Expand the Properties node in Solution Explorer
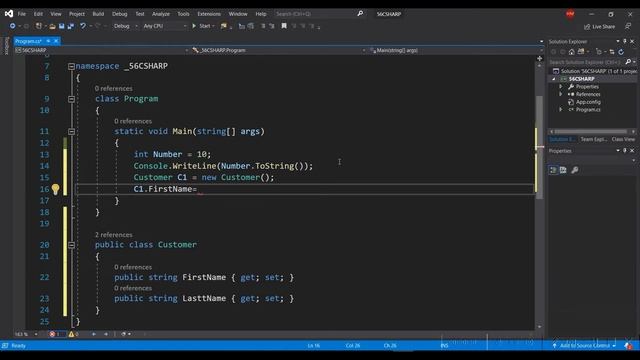Screen dimensions: 640x360 [560, 87]
